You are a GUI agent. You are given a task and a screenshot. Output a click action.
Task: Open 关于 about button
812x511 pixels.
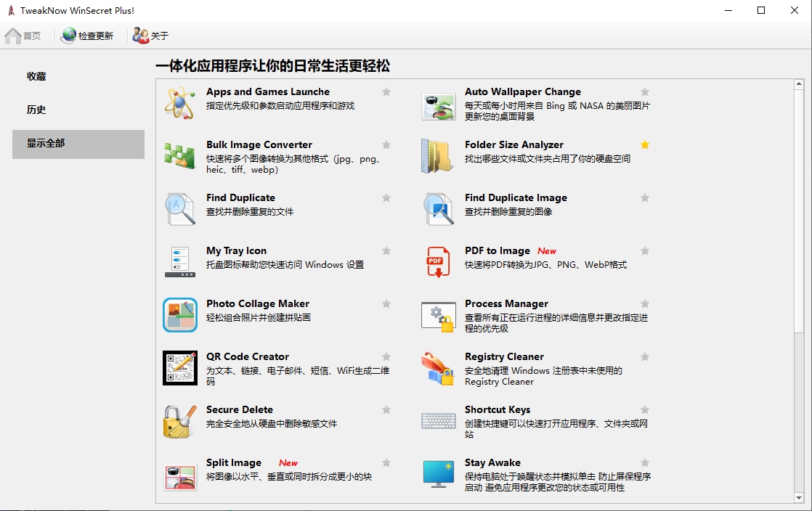click(x=150, y=36)
